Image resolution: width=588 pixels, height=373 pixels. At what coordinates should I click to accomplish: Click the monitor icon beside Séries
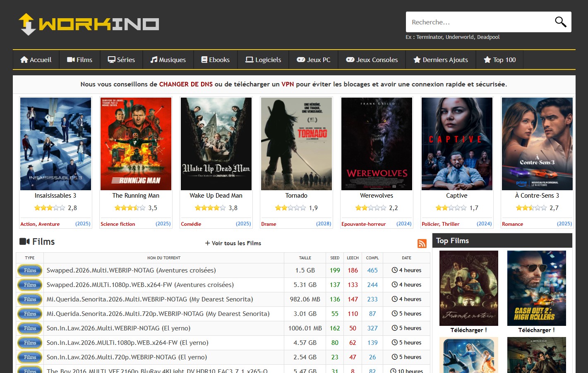tap(112, 60)
